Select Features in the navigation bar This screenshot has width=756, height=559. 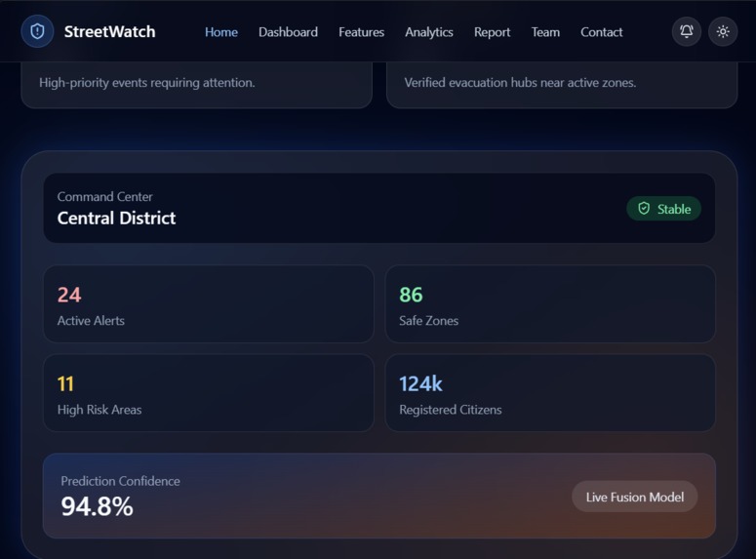point(361,32)
